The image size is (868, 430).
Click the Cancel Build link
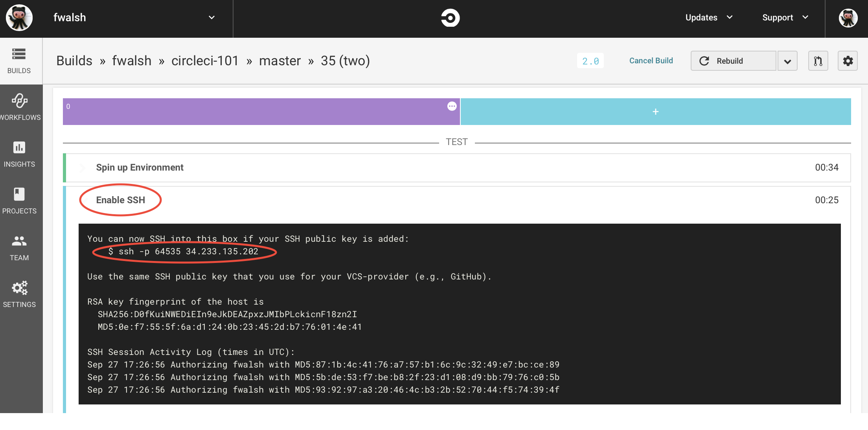[x=651, y=61]
